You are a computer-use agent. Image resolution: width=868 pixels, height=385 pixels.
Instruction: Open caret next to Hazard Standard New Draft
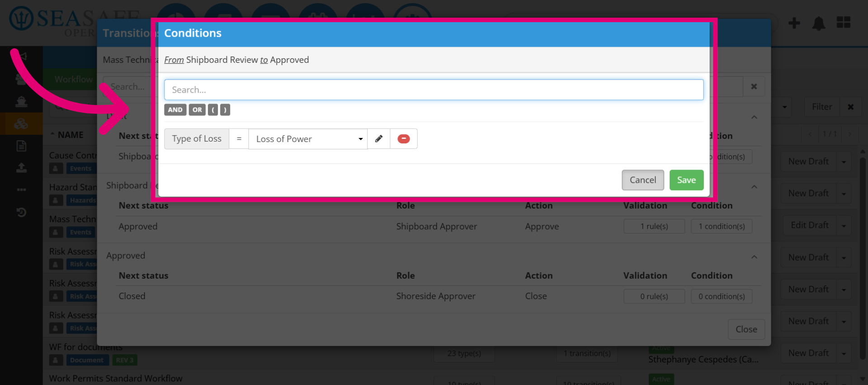(x=844, y=193)
